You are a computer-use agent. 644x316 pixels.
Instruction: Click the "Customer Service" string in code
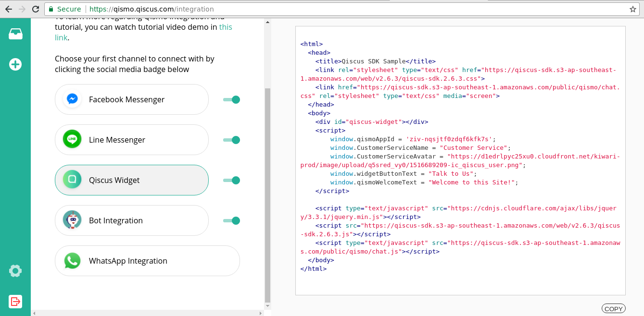pyautogui.click(x=473, y=148)
